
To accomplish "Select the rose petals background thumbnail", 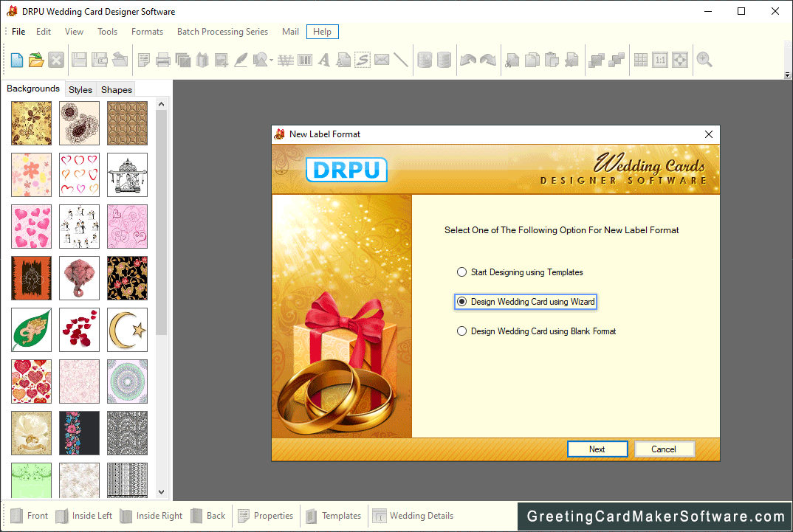I will tap(80, 330).
